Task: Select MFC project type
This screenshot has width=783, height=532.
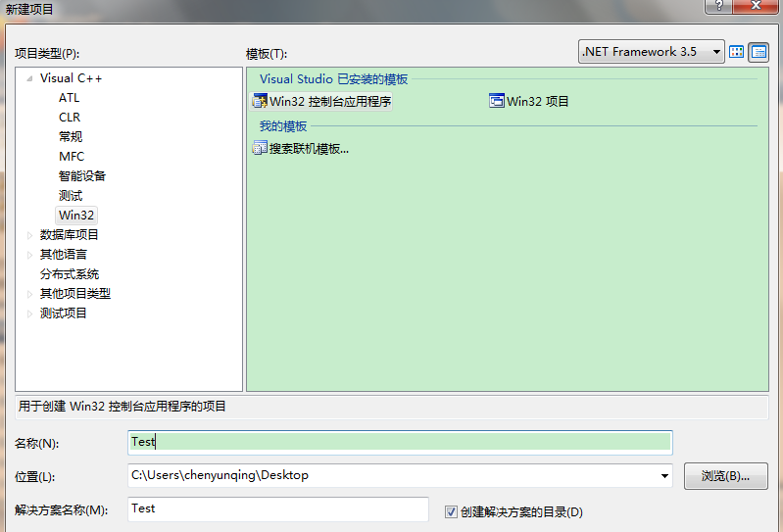Action: [72, 156]
